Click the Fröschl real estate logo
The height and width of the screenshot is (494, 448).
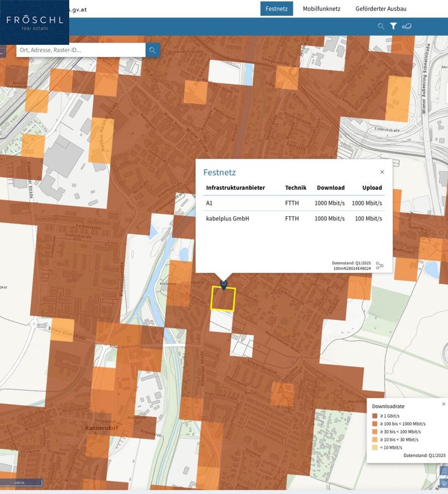pos(34,22)
